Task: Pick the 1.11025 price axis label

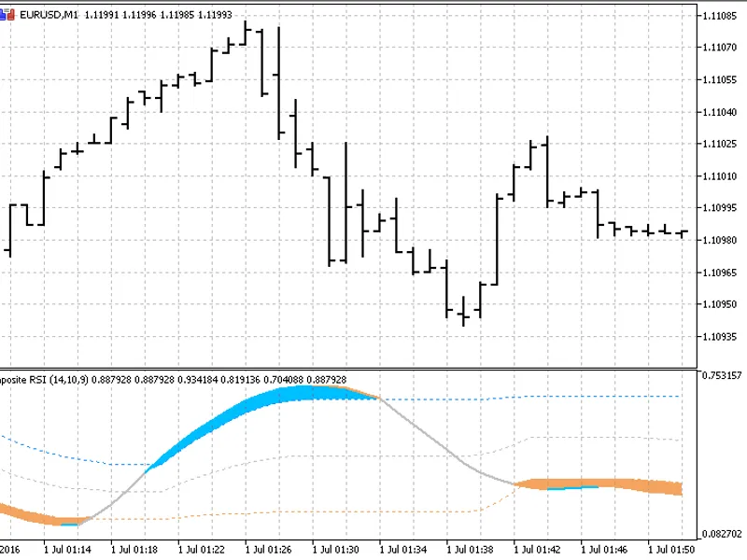Action: (719, 144)
